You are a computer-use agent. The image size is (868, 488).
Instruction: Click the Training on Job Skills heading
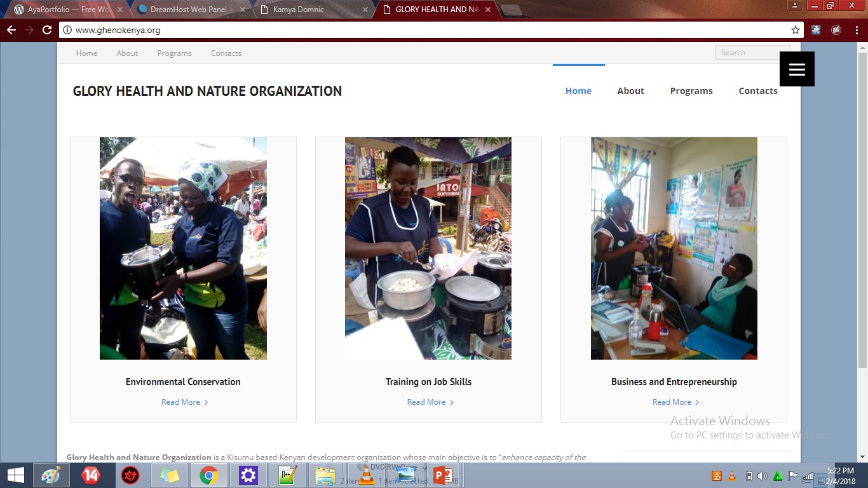point(428,382)
